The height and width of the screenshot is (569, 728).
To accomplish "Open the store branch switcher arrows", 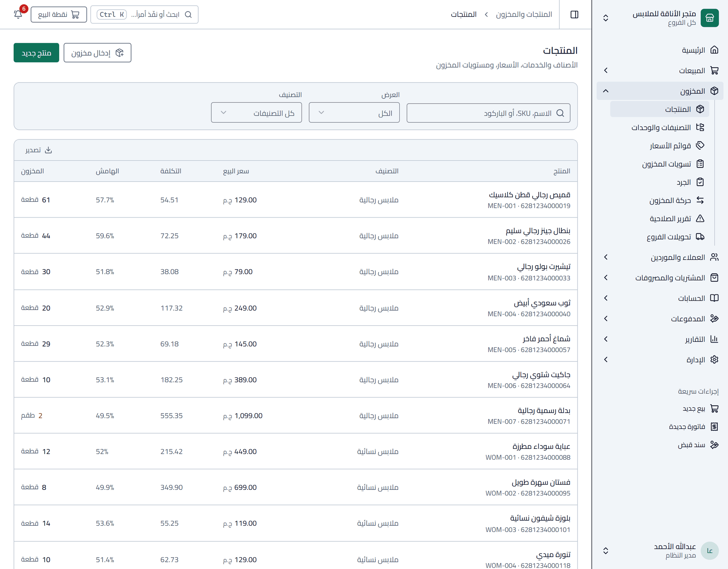I will click(606, 18).
